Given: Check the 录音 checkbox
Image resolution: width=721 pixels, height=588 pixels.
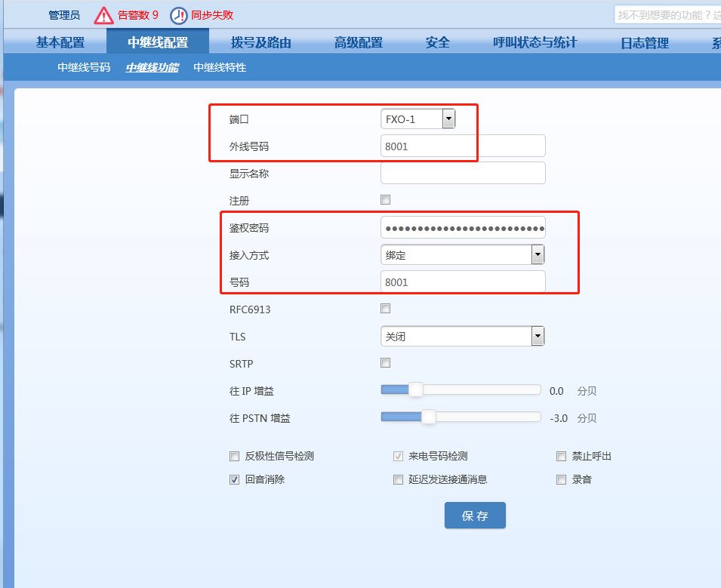Looking at the screenshot, I should coord(561,479).
